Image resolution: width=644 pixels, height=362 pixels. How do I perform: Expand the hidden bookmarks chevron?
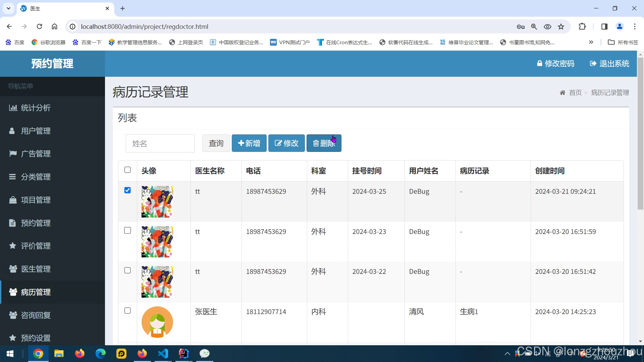click(x=591, y=42)
